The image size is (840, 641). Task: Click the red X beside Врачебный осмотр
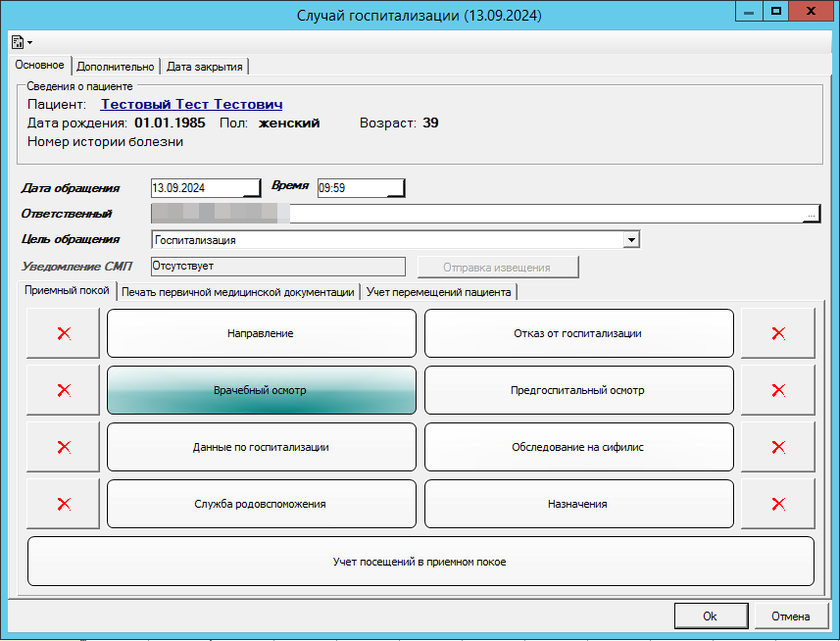[64, 390]
